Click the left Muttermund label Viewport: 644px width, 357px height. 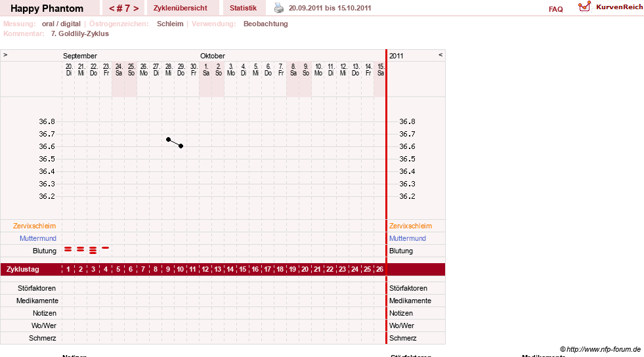pos(38,238)
